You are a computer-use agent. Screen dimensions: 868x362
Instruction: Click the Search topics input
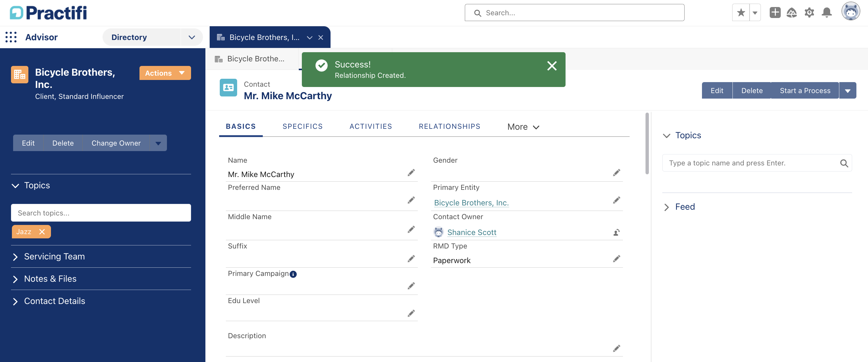click(x=101, y=213)
